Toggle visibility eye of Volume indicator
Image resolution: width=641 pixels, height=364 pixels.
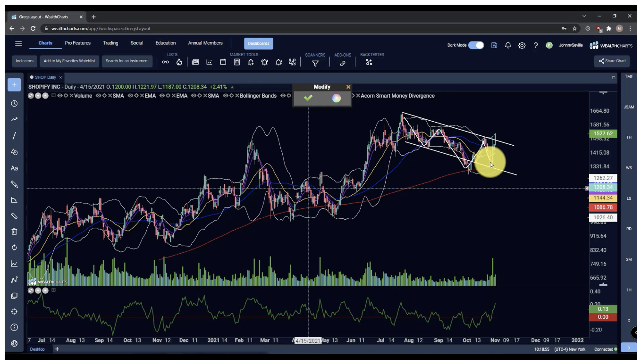[59, 96]
